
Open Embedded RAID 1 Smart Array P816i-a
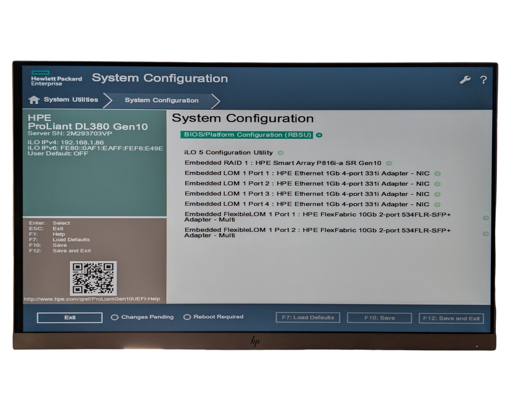[x=283, y=163]
